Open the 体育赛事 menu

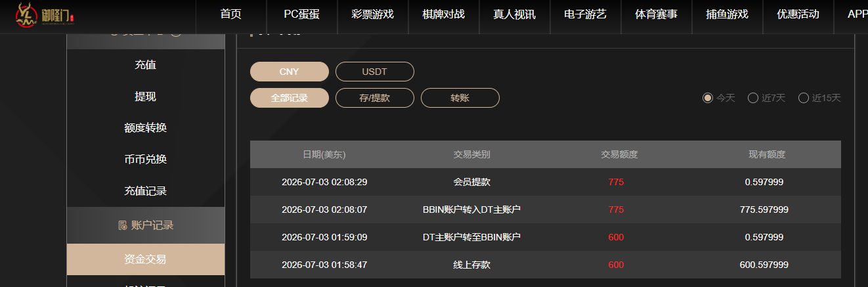[657, 14]
